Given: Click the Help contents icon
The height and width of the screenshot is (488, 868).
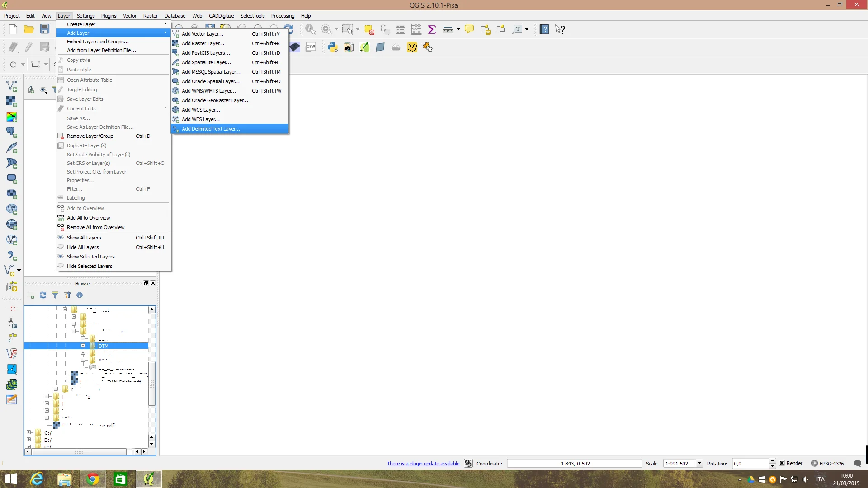Looking at the screenshot, I should point(544,29).
